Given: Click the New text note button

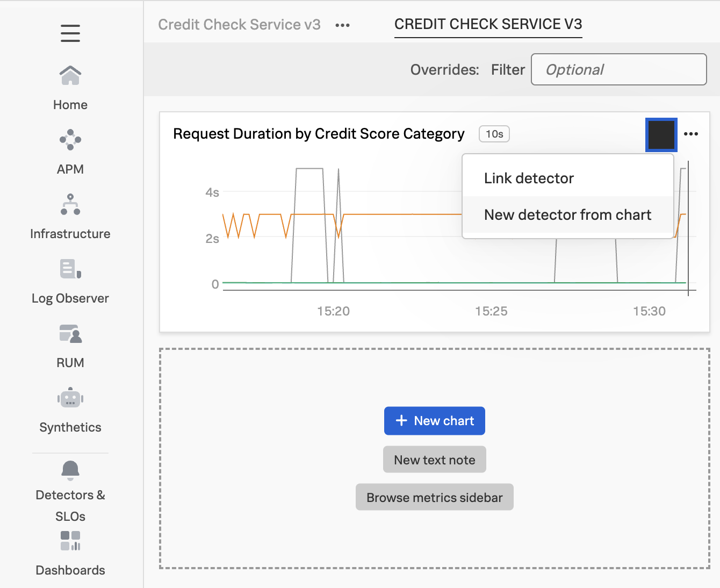Looking at the screenshot, I should coord(434,460).
